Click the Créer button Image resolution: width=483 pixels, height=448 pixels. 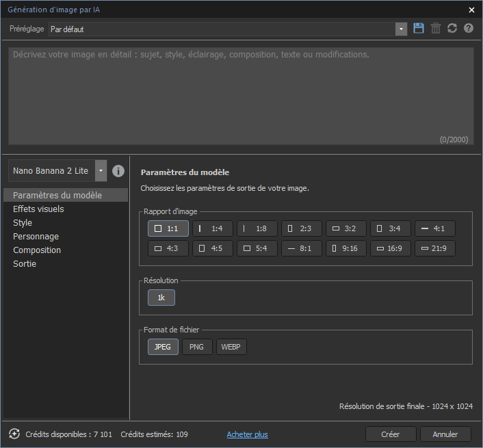[391, 434]
